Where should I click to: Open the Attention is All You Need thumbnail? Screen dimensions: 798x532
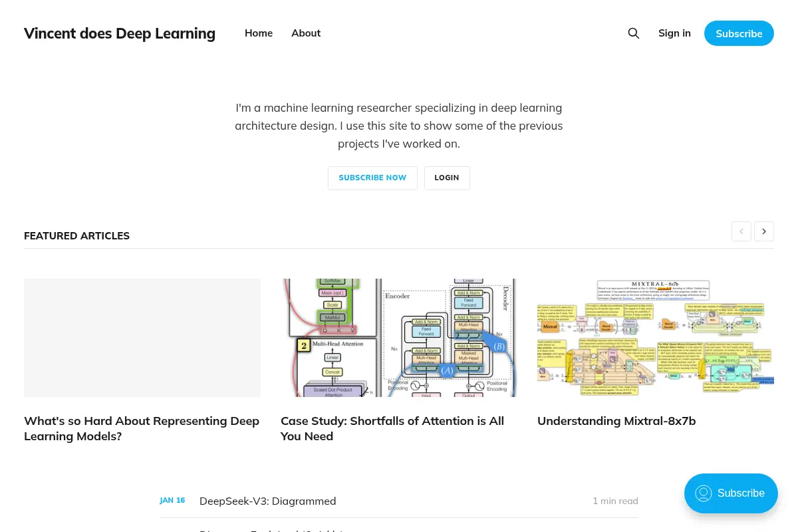click(399, 338)
